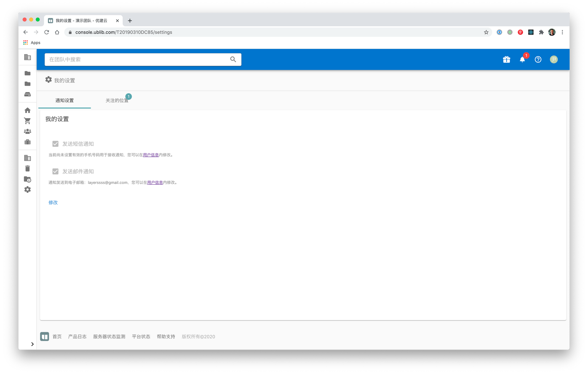Click the help question mark icon
Screen dimensions: 588x374
click(x=538, y=60)
